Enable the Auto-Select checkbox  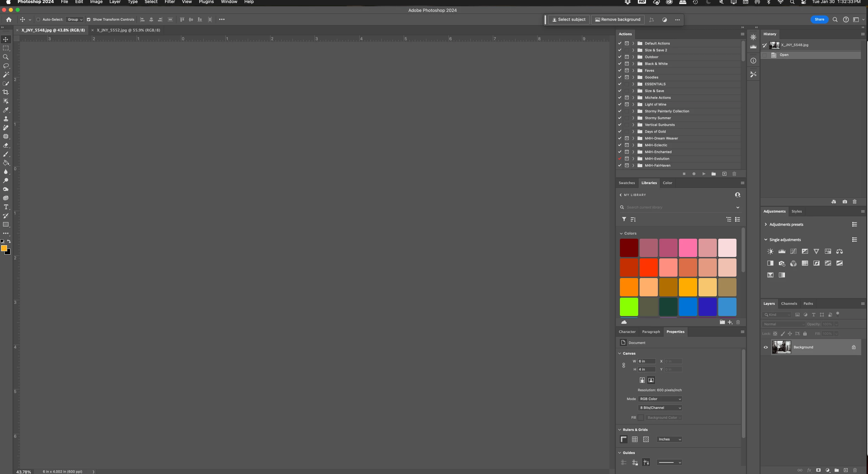click(38, 20)
